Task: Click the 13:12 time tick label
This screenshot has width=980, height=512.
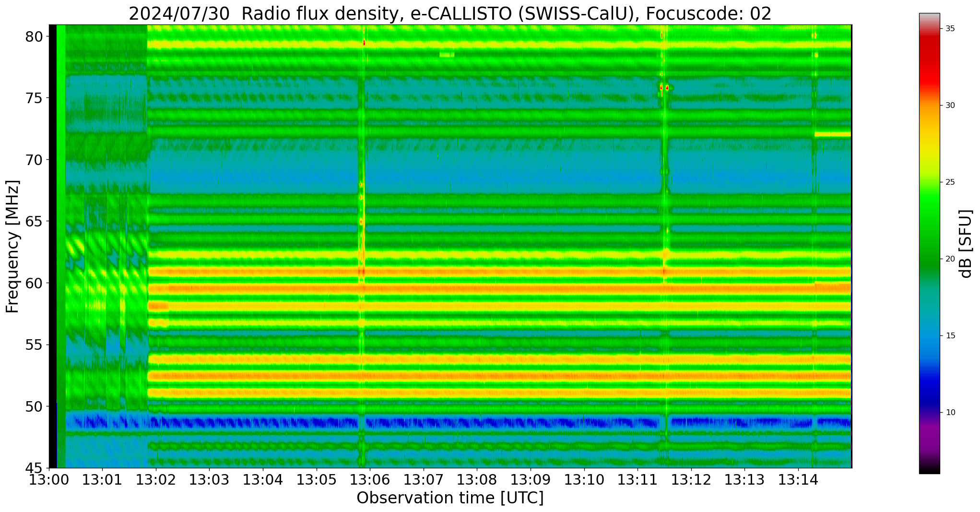Action: (x=691, y=479)
